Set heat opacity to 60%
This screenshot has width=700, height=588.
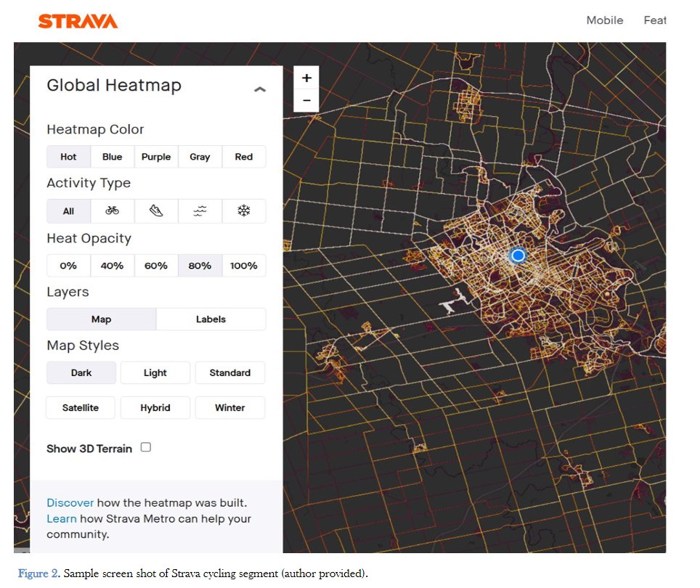click(x=156, y=266)
